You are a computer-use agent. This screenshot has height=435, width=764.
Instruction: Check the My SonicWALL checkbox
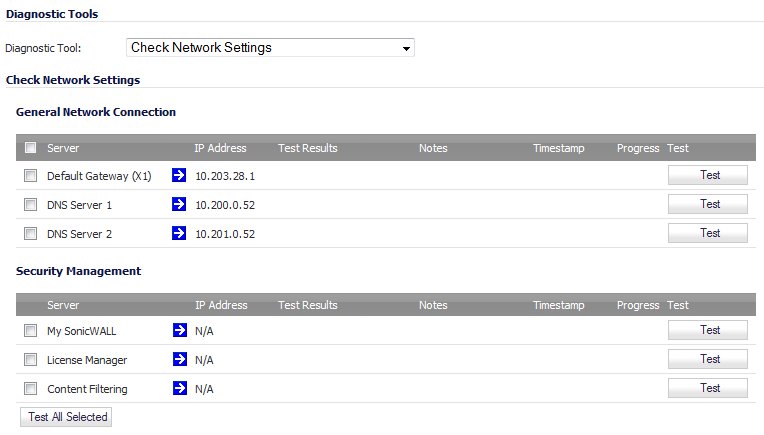[x=30, y=331]
